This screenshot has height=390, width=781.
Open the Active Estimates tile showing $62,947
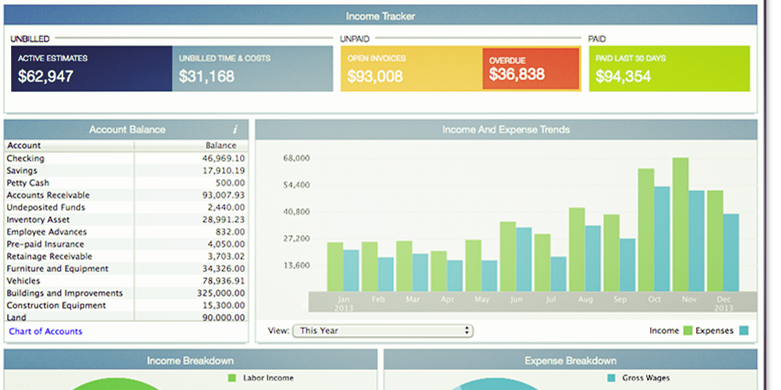tap(92, 69)
